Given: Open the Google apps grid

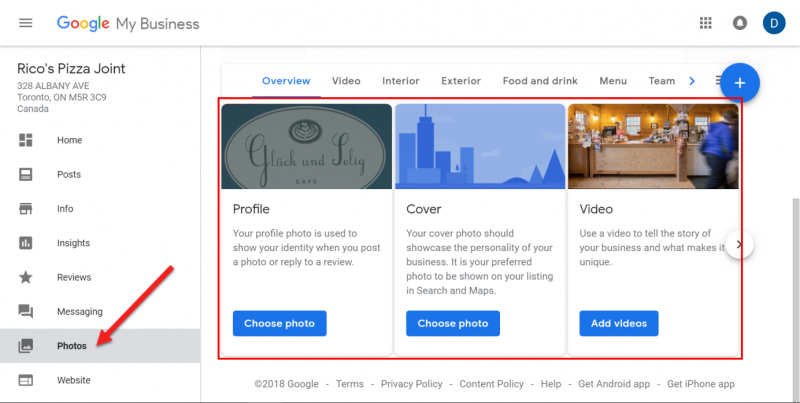Looking at the screenshot, I should coord(705,23).
